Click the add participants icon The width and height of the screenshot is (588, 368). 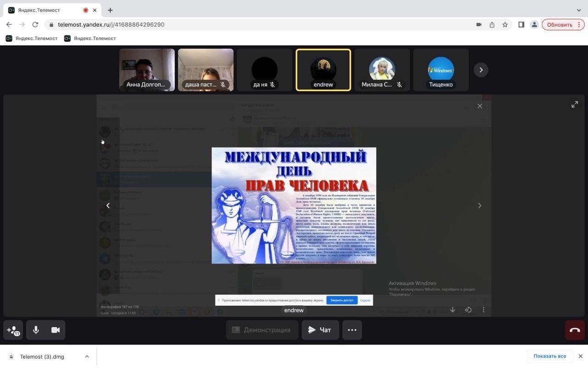pos(13,330)
